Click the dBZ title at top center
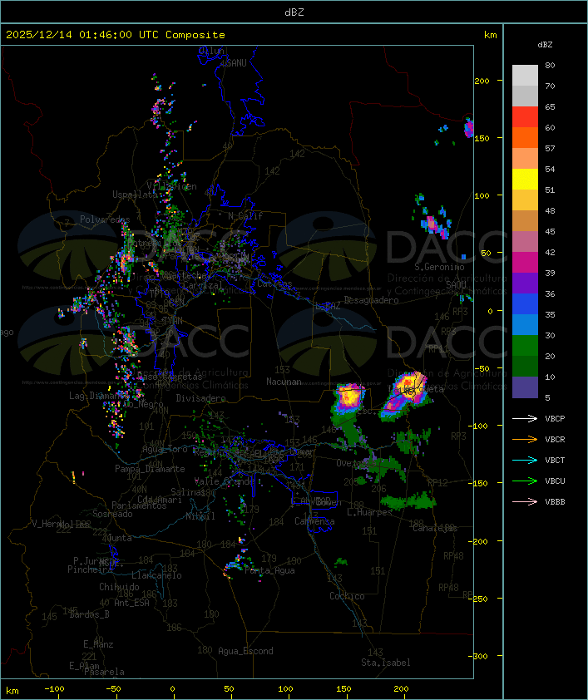The image size is (588, 700). [294, 12]
